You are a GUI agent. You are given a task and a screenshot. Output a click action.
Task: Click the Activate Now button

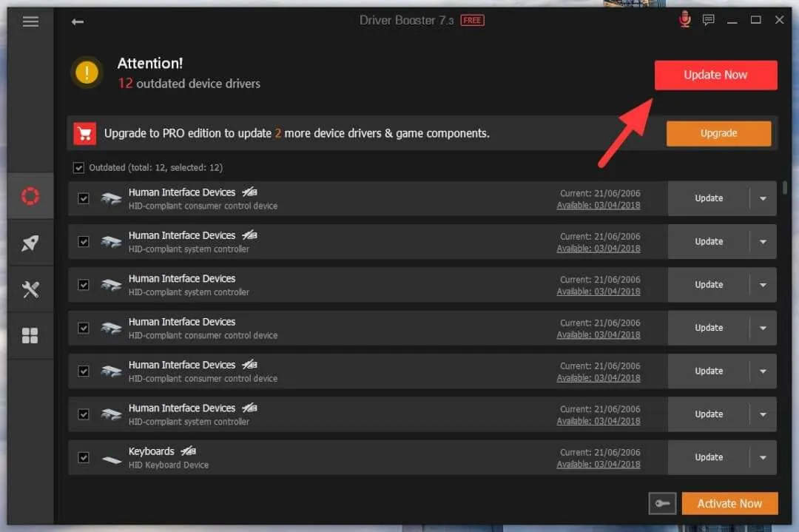(729, 503)
